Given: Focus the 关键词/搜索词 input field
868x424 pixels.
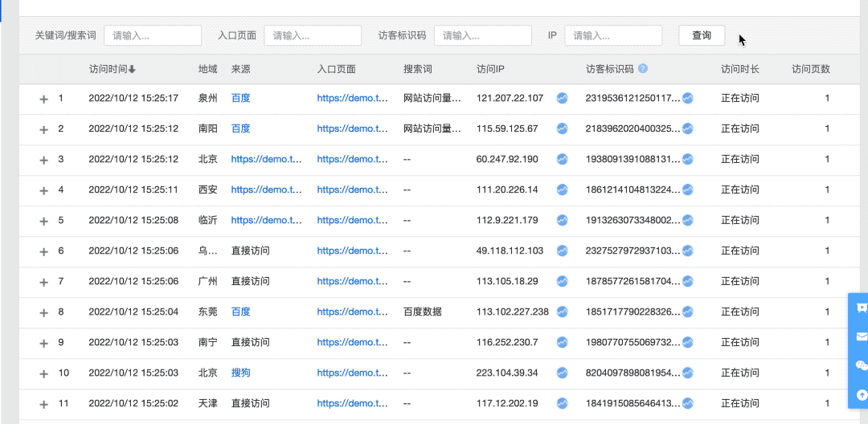Looking at the screenshot, I should pyautogui.click(x=153, y=35).
